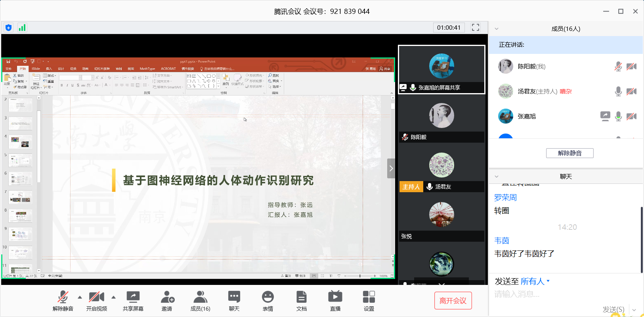Open the Documents (文档) icon
Screen dimensions: 644x317
301,301
